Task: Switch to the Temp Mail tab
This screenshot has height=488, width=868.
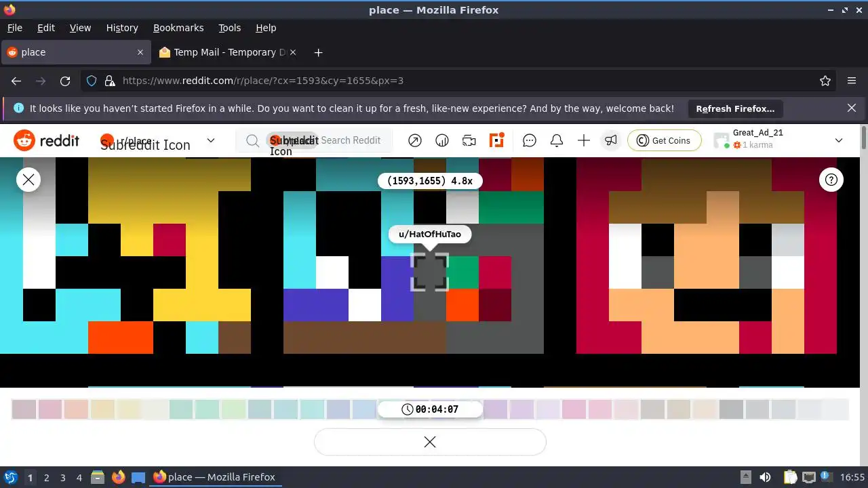Action: point(229,52)
